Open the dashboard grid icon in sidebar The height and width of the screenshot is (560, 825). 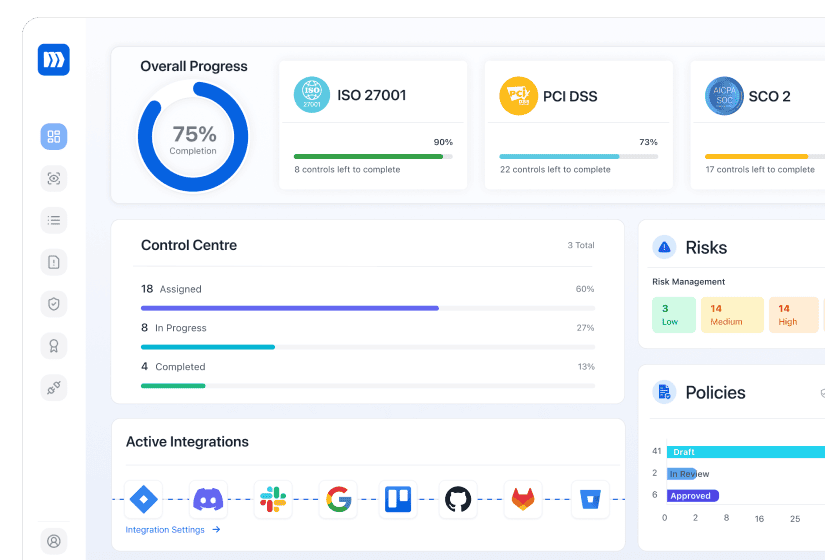click(54, 137)
